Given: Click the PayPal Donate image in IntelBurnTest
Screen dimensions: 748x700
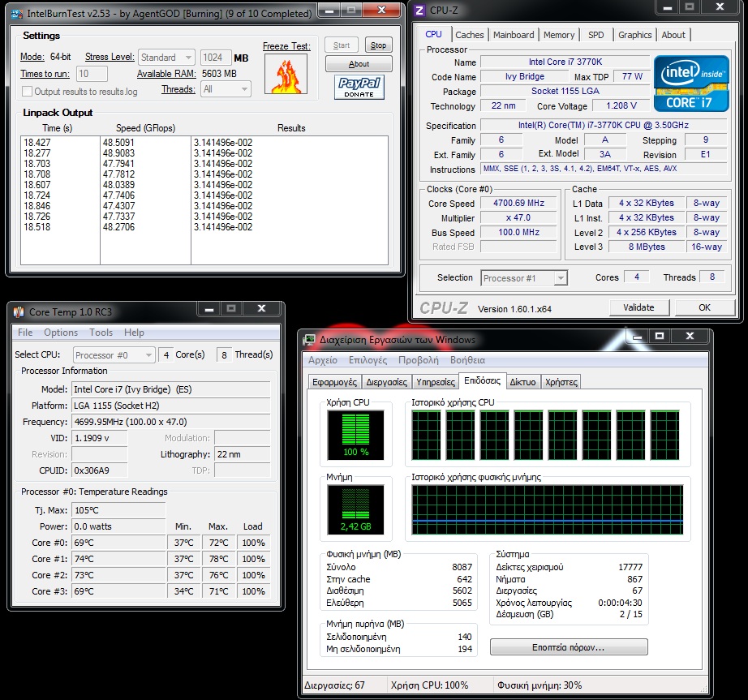Looking at the screenshot, I should pos(359,88).
